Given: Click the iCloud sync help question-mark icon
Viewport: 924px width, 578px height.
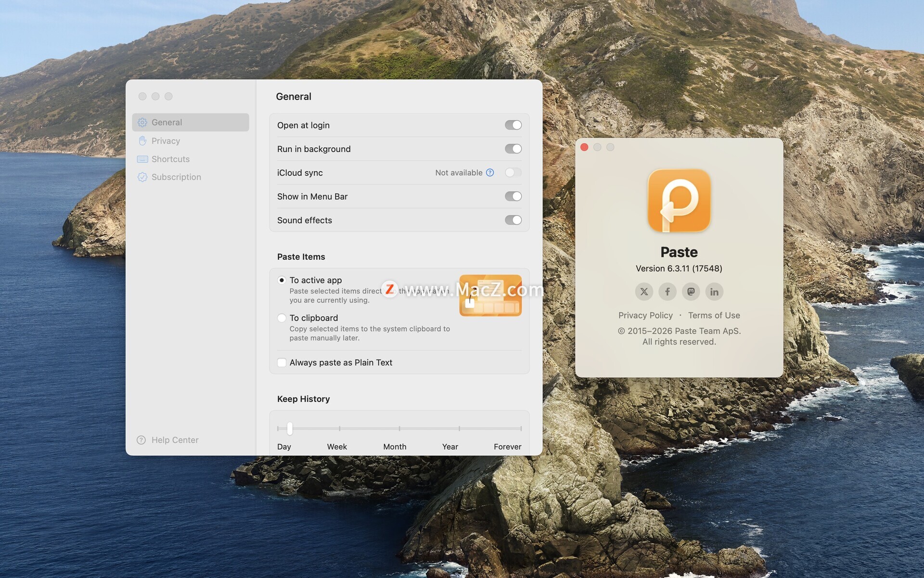Looking at the screenshot, I should click(x=490, y=173).
